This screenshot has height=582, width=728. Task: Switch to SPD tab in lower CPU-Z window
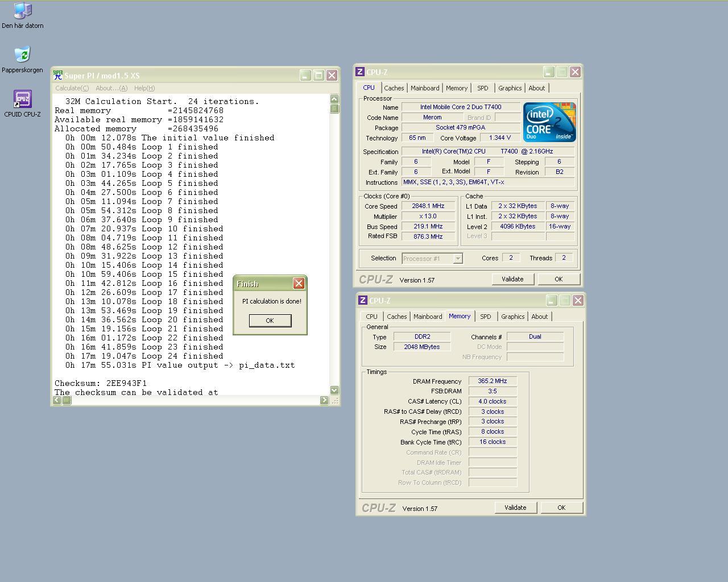pos(485,317)
